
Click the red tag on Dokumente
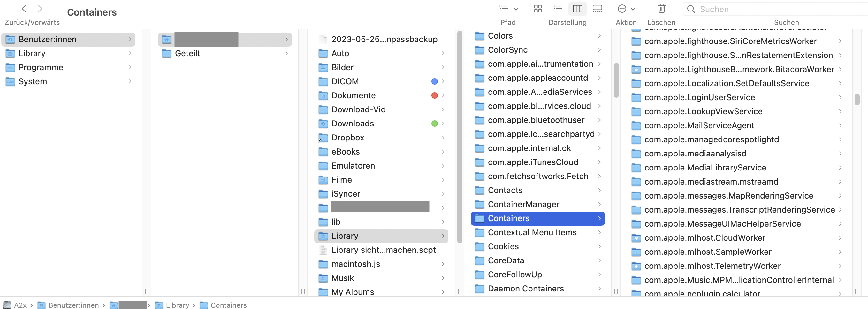[434, 96]
